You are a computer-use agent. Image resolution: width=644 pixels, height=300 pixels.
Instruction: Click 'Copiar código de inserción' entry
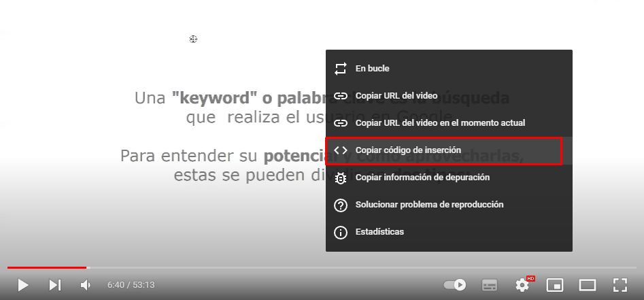408,150
